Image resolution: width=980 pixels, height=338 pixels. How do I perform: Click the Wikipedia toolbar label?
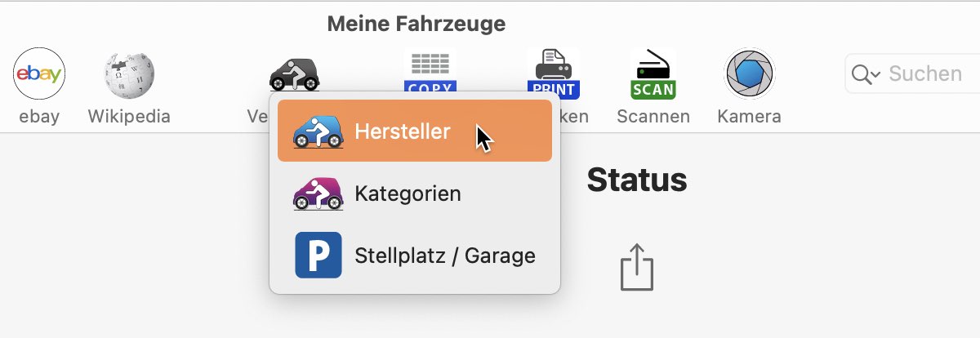pos(129,117)
